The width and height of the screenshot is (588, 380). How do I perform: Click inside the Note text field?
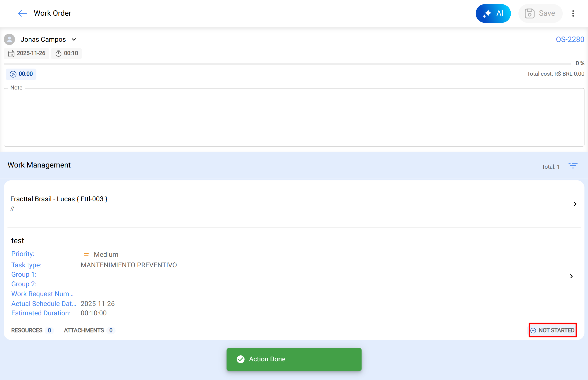pos(294,117)
